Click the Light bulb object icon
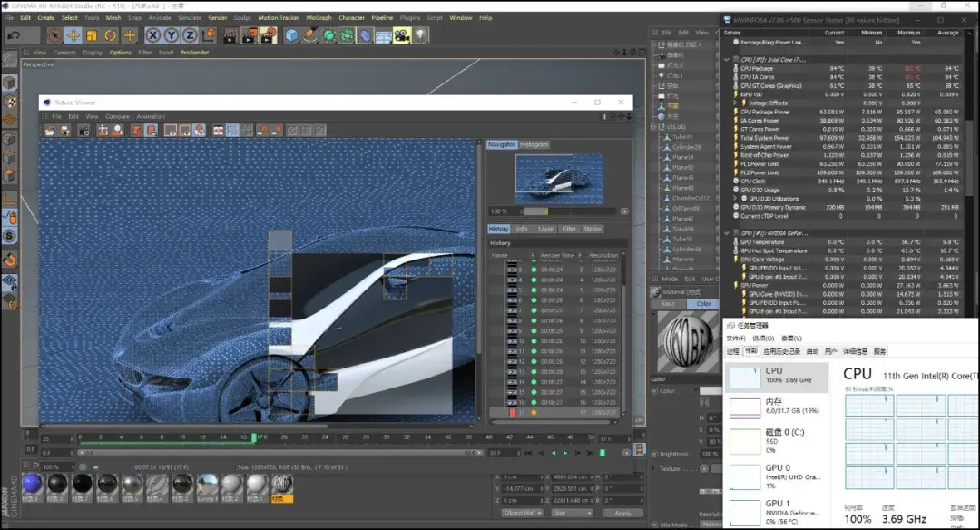980x530 pixels. tap(421, 35)
